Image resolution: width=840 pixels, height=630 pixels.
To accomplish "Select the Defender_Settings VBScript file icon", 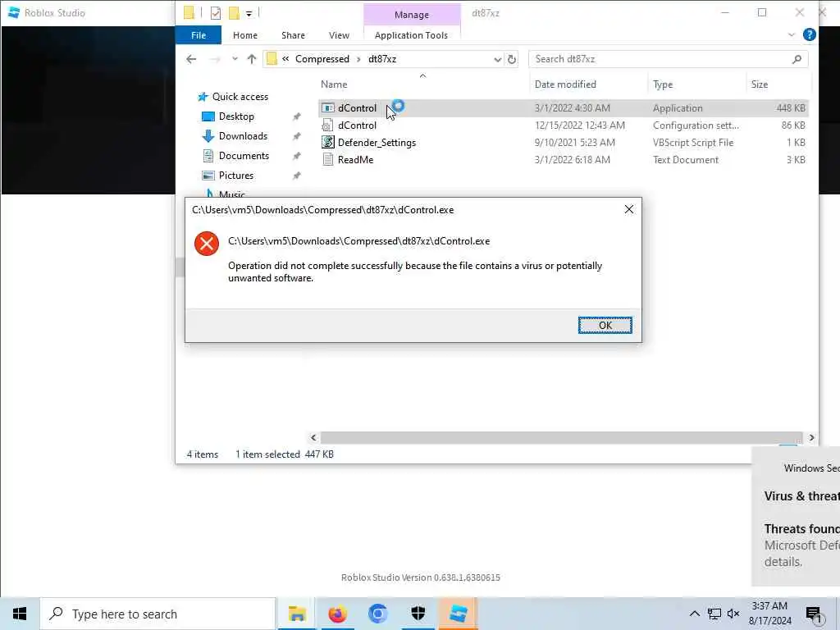I will click(328, 143).
